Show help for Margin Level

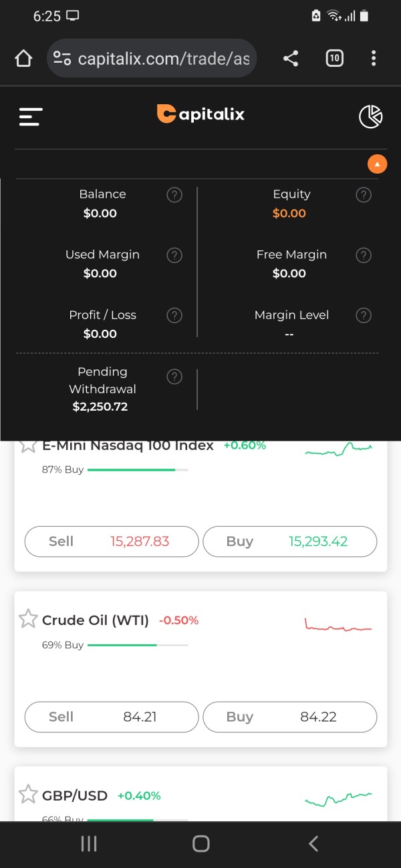363,315
